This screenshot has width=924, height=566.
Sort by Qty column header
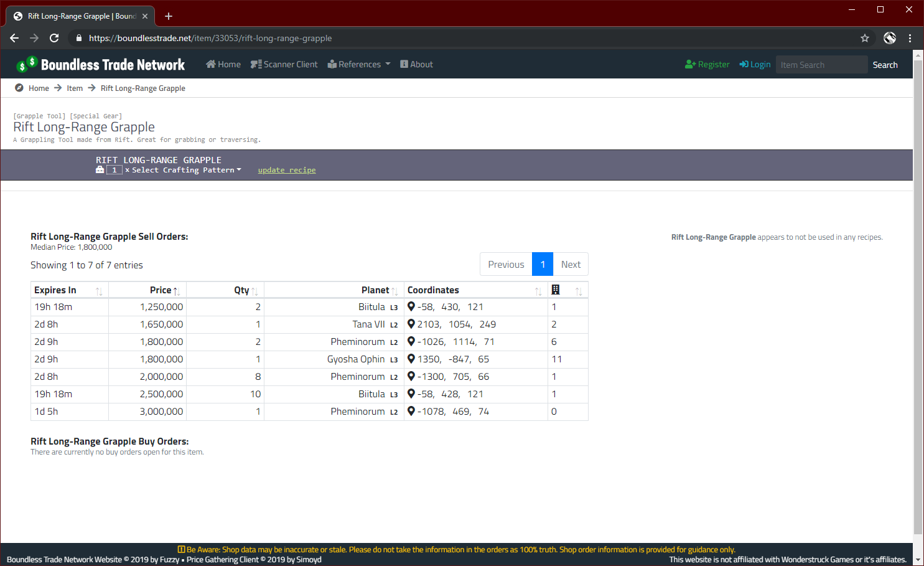[x=241, y=290]
